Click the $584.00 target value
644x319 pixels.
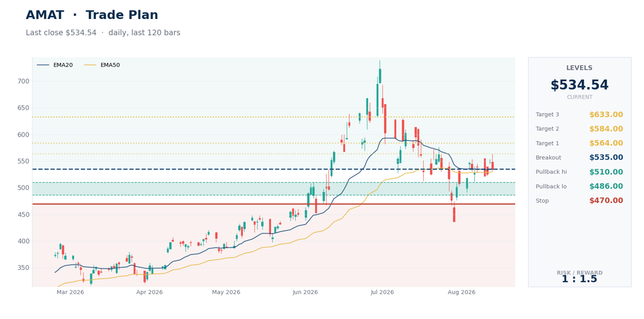606,129
